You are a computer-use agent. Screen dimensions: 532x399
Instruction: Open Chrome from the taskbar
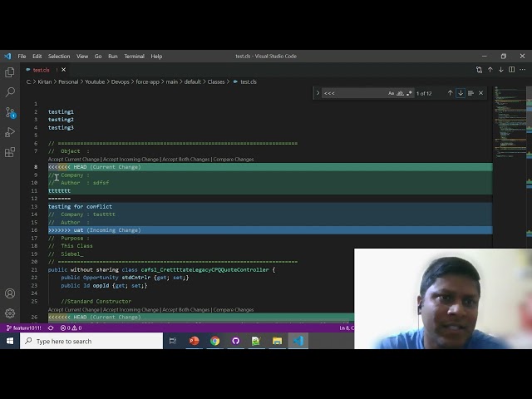(214, 341)
